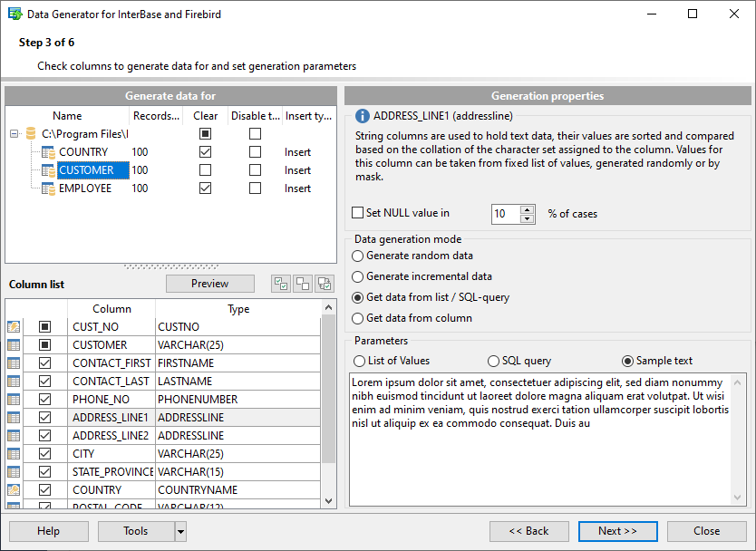Screen dimensions: 756x551
Task: Click the Uncheck all columns icon
Action: click(302, 284)
